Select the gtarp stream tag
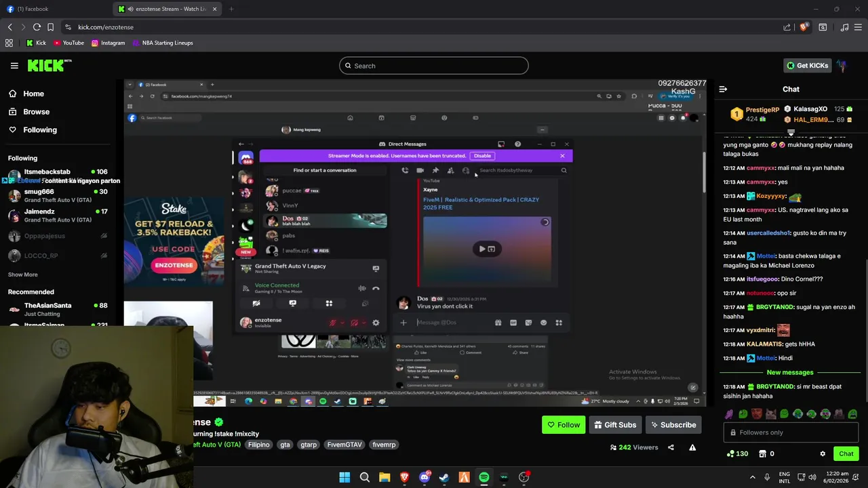Screen dimensions: 868x488 (309, 445)
